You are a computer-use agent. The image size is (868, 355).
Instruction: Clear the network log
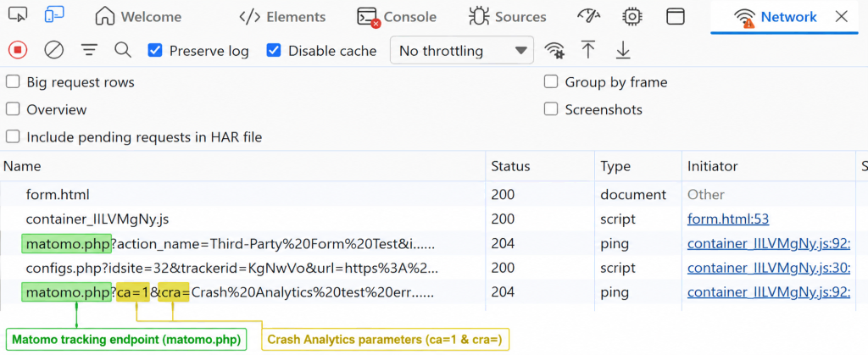[x=53, y=51]
